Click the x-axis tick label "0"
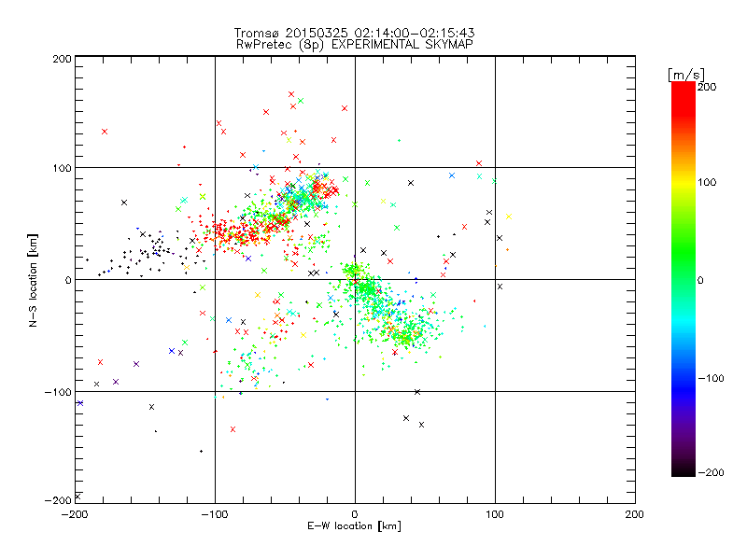Viewport: 747px width, 560px height. tap(355, 515)
